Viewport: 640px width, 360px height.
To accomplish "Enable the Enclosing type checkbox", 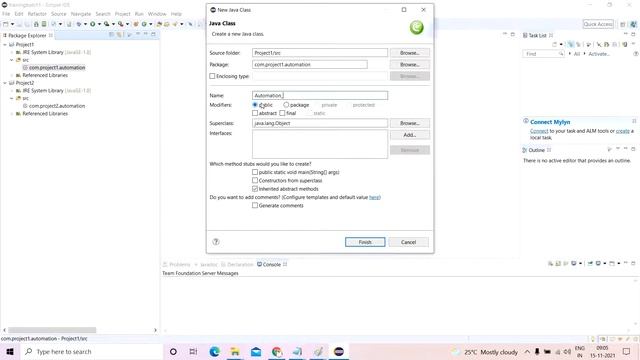I will point(212,76).
